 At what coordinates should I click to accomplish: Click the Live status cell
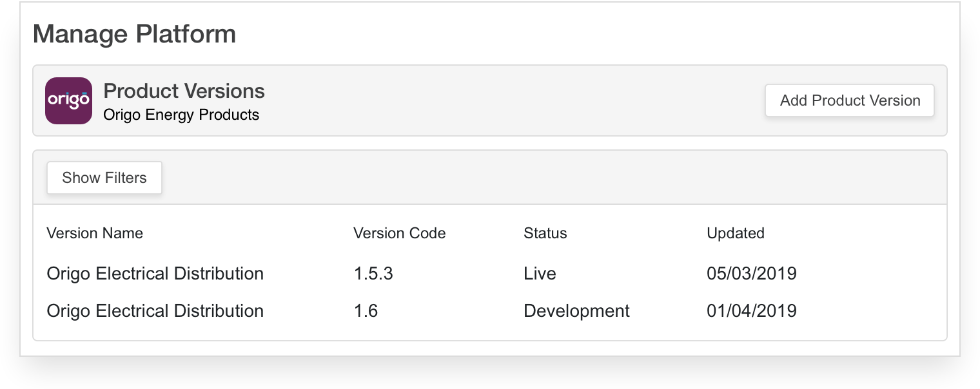(x=540, y=274)
